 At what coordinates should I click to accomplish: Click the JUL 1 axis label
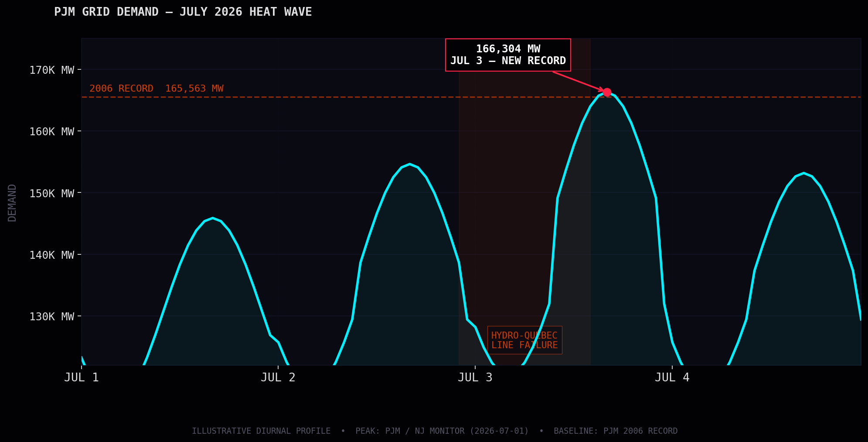click(82, 377)
